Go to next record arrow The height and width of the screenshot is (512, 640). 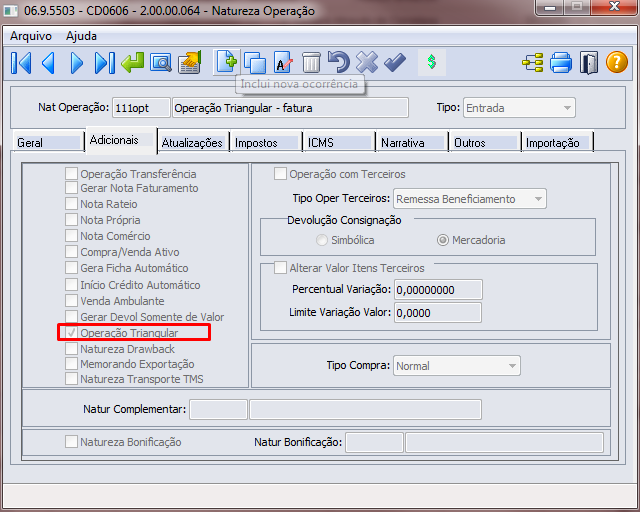click(x=76, y=63)
